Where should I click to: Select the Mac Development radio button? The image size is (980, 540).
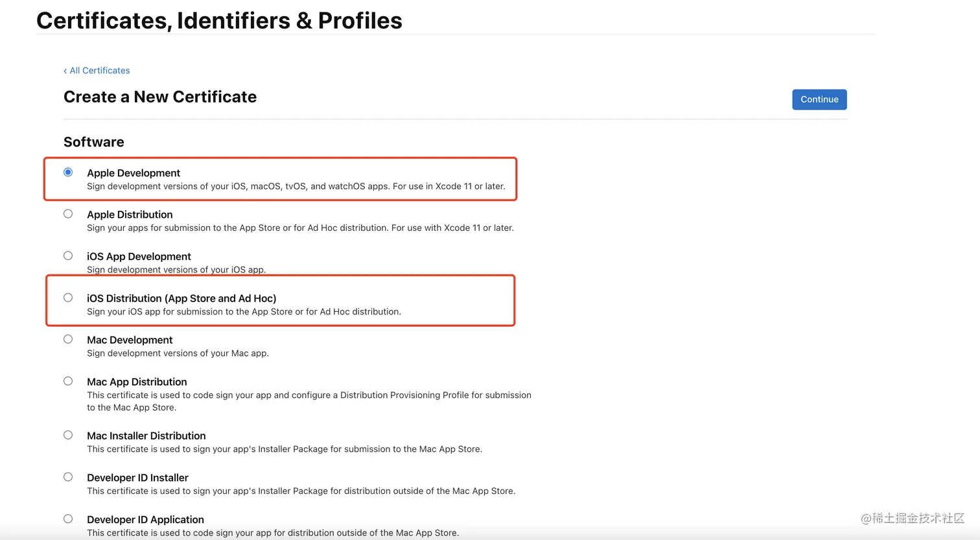pos(68,339)
